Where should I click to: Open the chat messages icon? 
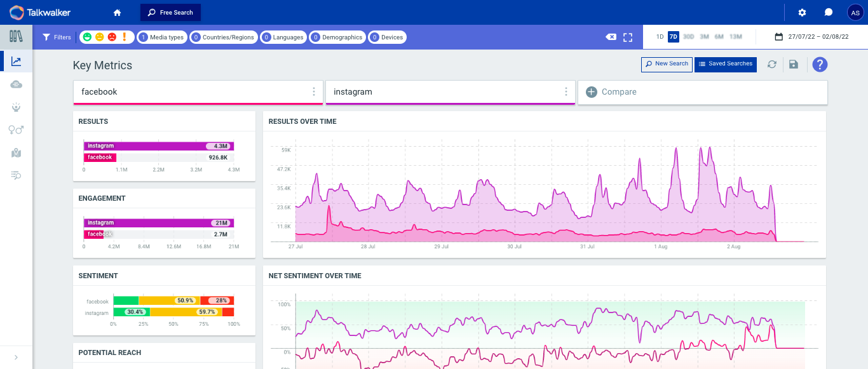coord(829,12)
